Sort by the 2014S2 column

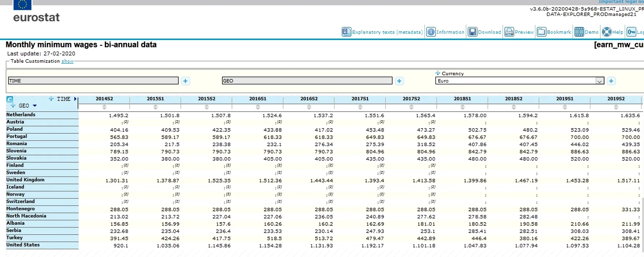click(x=104, y=107)
